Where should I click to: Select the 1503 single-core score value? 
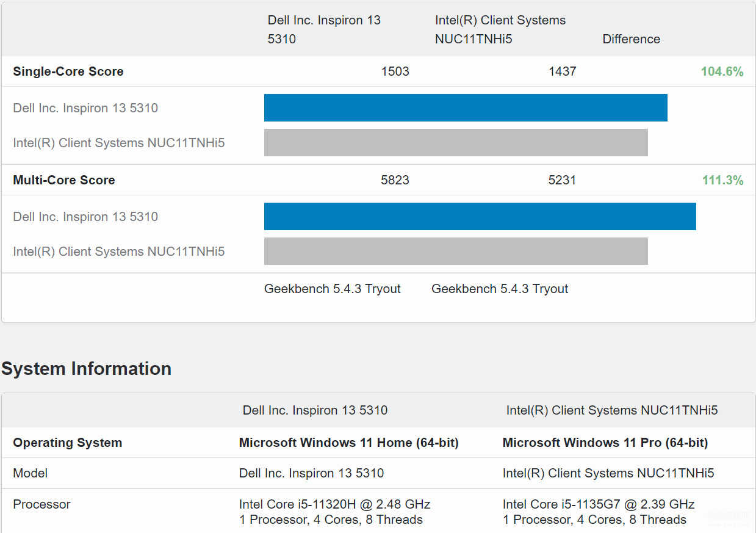coord(395,71)
